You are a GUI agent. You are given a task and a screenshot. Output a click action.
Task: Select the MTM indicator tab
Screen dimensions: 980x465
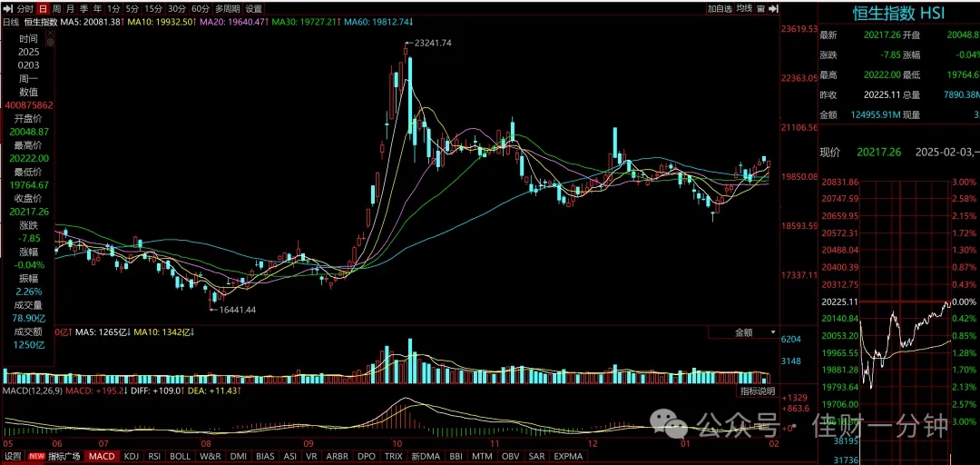coord(482,456)
